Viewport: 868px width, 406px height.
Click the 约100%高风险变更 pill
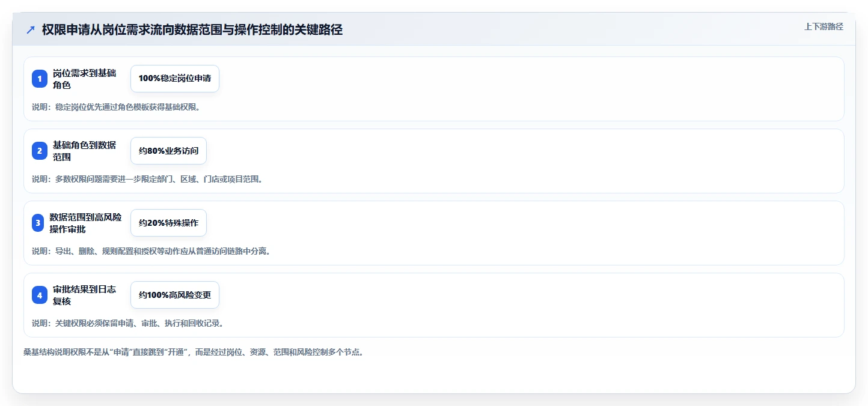tap(175, 295)
